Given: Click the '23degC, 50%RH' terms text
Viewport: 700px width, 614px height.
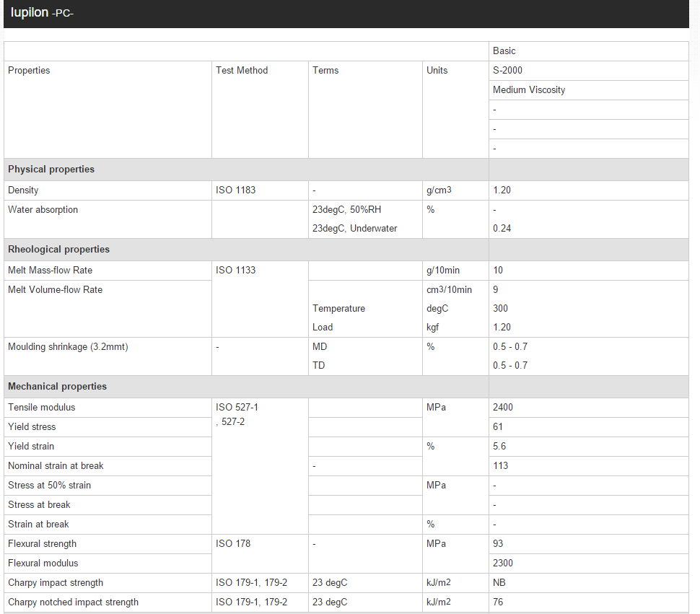Looking at the screenshot, I should coord(346,210).
